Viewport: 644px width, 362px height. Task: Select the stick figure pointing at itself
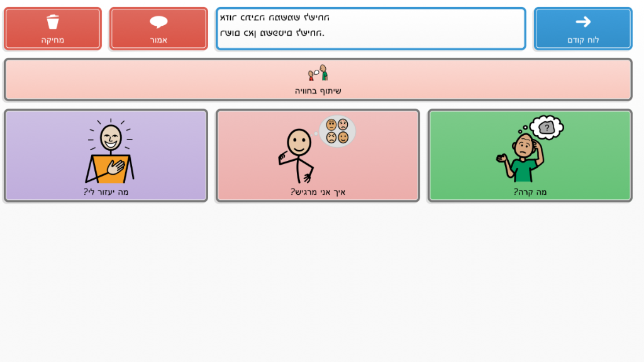[x=297, y=155]
